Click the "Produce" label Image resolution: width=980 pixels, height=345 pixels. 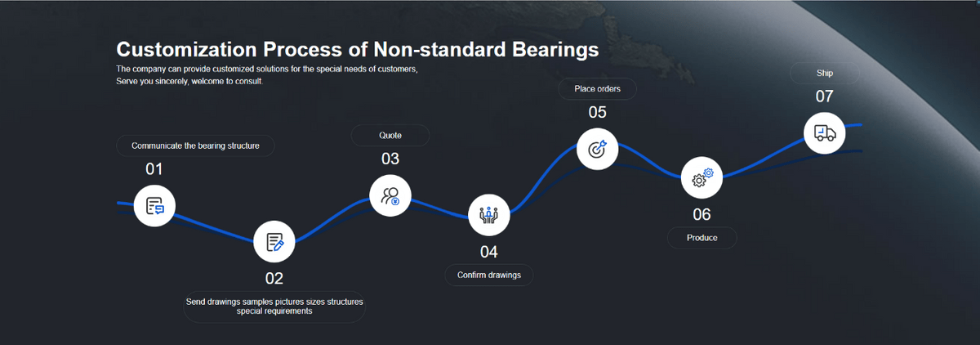point(702,238)
